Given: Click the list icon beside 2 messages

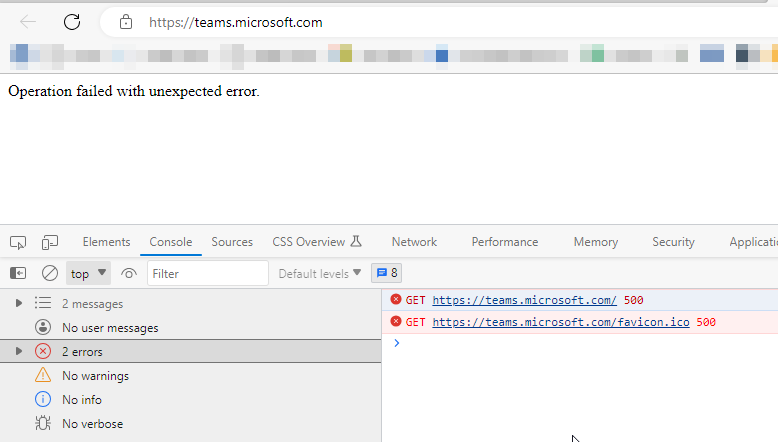Looking at the screenshot, I should coord(43,303).
